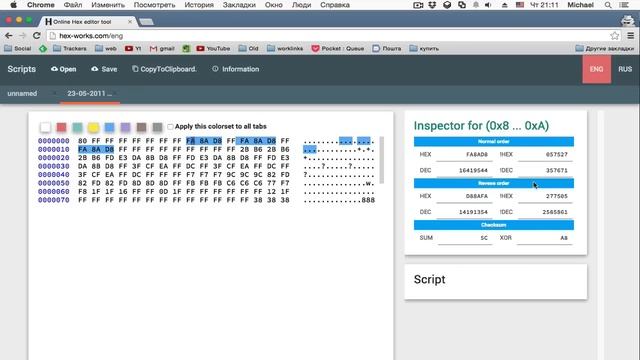Open the gmail bookmark
Image resolution: width=640 pixels, height=360 pixels.
[162, 48]
